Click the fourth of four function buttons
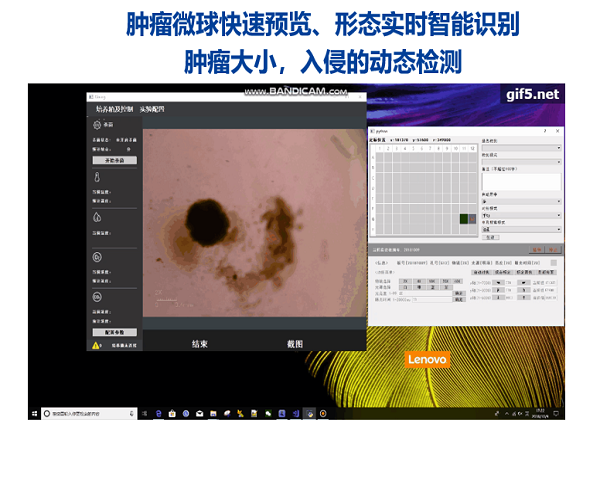The height and width of the screenshot is (480, 600). pos(546,272)
